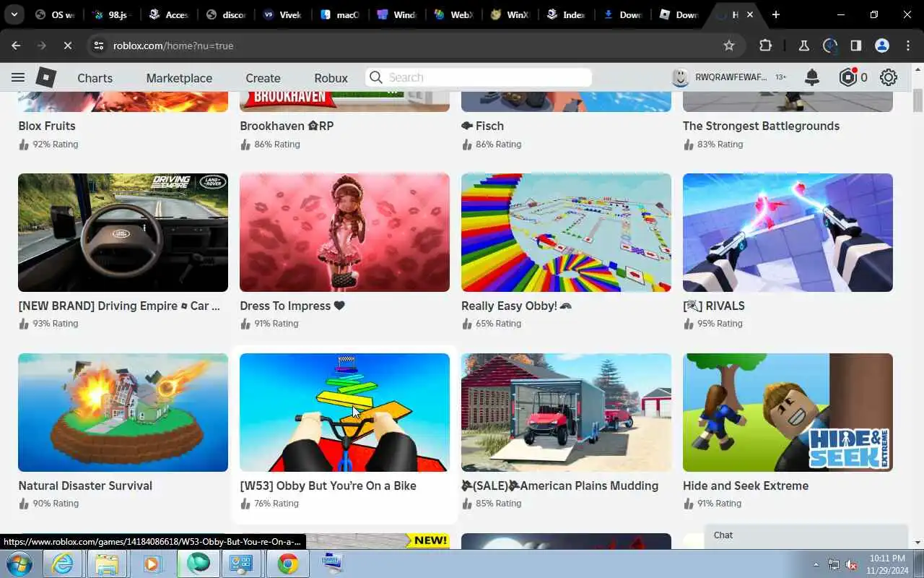Switch to the OS we... first tab

55,14
